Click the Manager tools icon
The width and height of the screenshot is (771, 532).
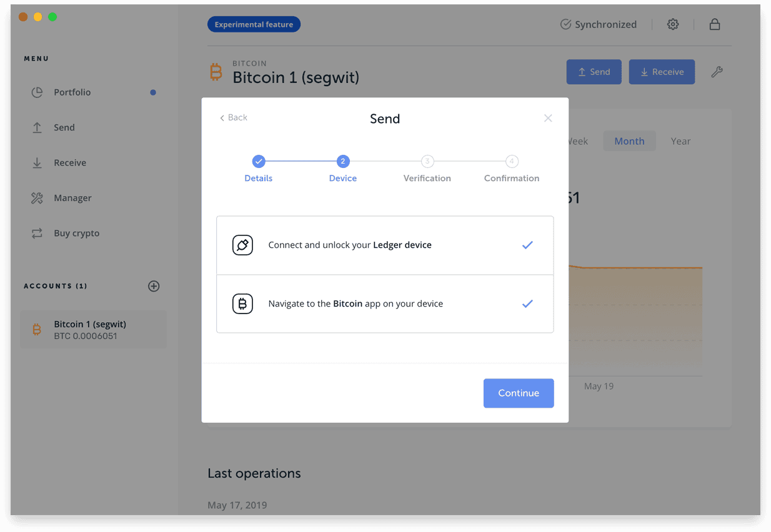coord(37,198)
